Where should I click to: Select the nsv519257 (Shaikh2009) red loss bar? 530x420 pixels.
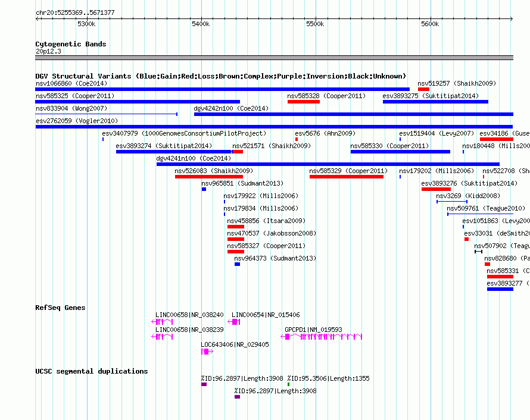click(x=423, y=89)
